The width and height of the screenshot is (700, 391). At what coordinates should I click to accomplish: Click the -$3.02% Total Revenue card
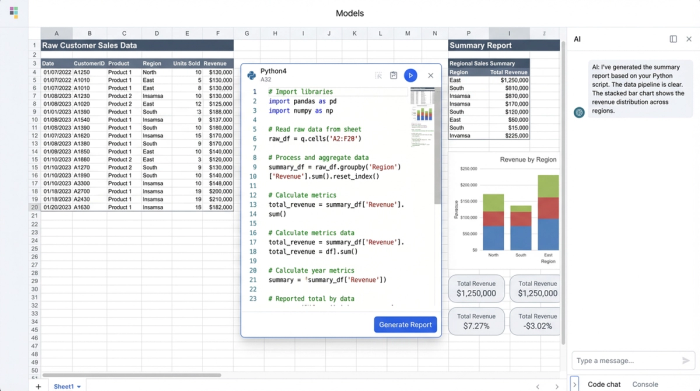(x=536, y=321)
